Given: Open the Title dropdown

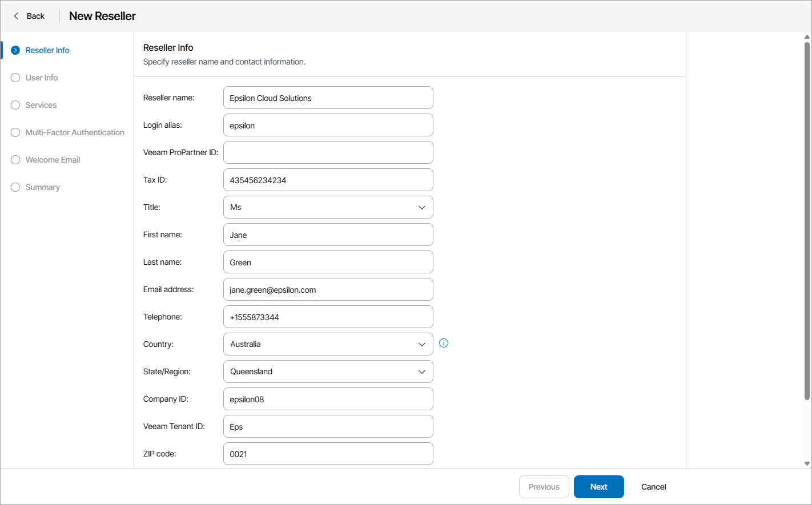Looking at the screenshot, I should [421, 207].
